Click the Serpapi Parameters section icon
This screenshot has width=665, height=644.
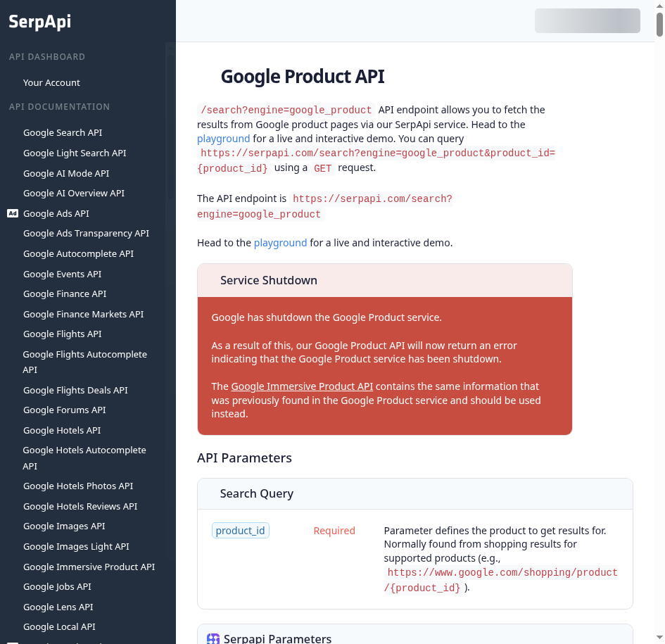point(213,638)
